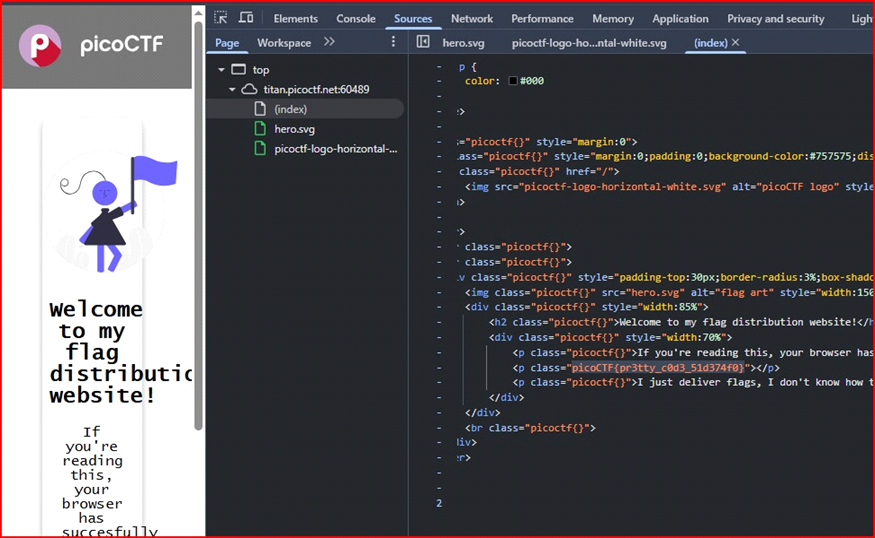Click the #000 color swatch in code
Screen dimensions: 875x538
(513, 81)
